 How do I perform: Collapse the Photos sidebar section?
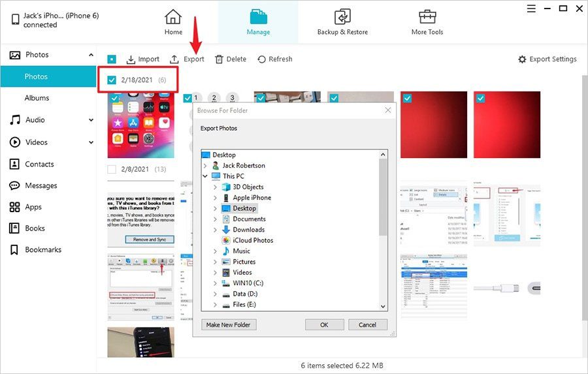[91, 55]
